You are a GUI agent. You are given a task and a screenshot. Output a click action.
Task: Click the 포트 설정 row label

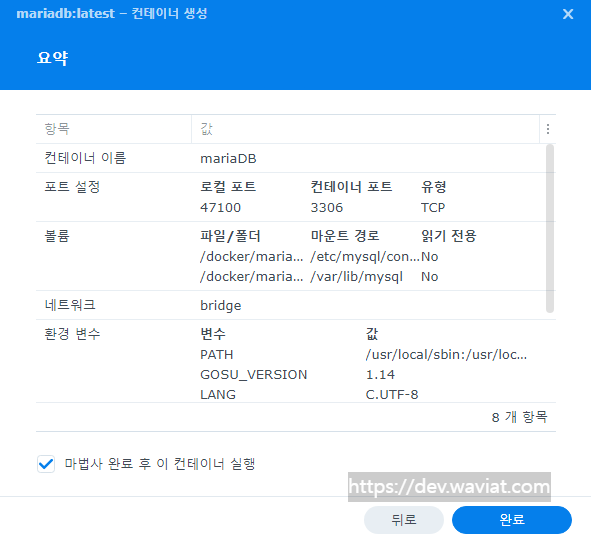tap(72, 187)
